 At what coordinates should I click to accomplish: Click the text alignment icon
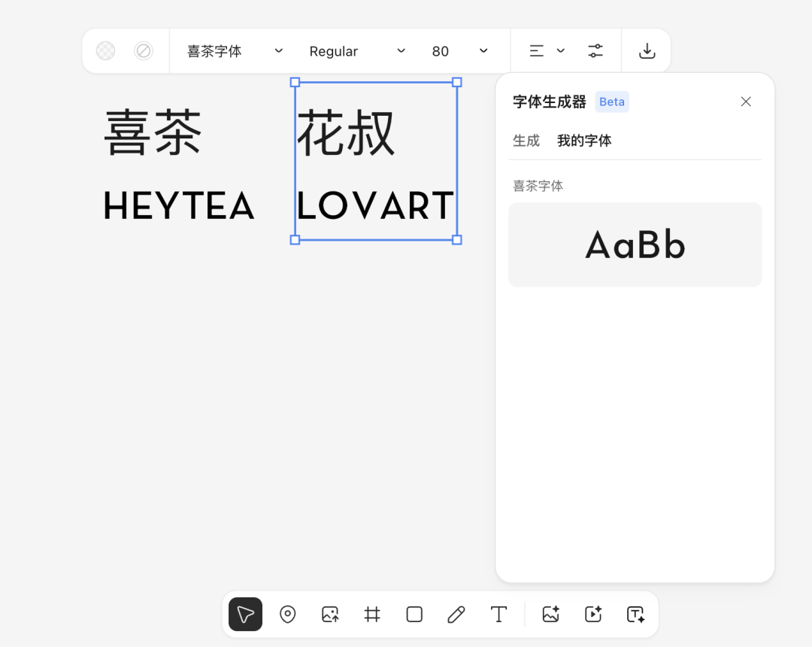(x=537, y=50)
